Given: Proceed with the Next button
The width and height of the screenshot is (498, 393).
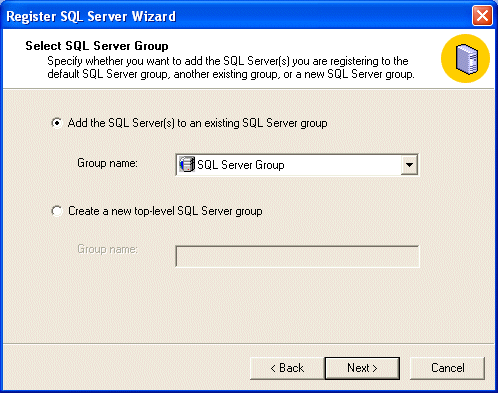Looking at the screenshot, I should (x=362, y=368).
